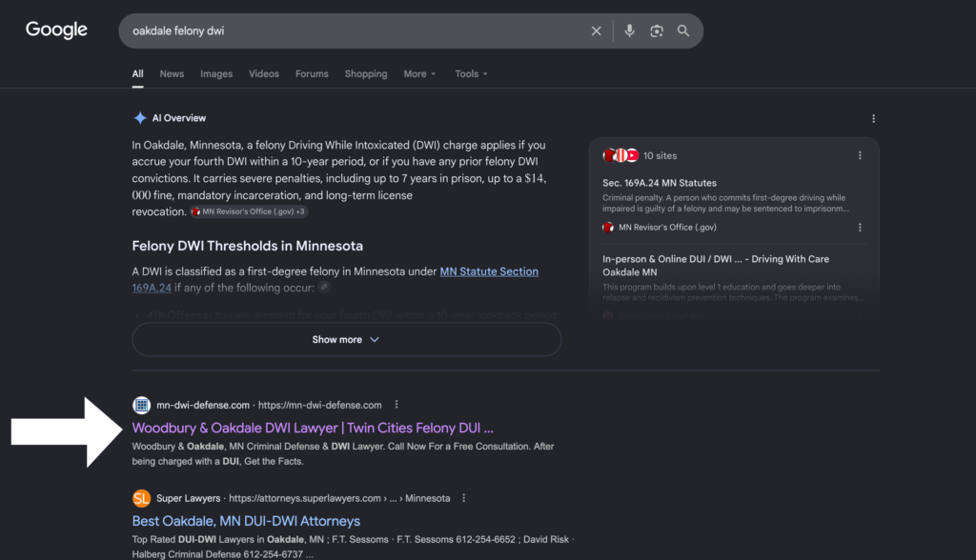Start voice search with the microphone
Screen dimensions: 976x560
tap(630, 30)
